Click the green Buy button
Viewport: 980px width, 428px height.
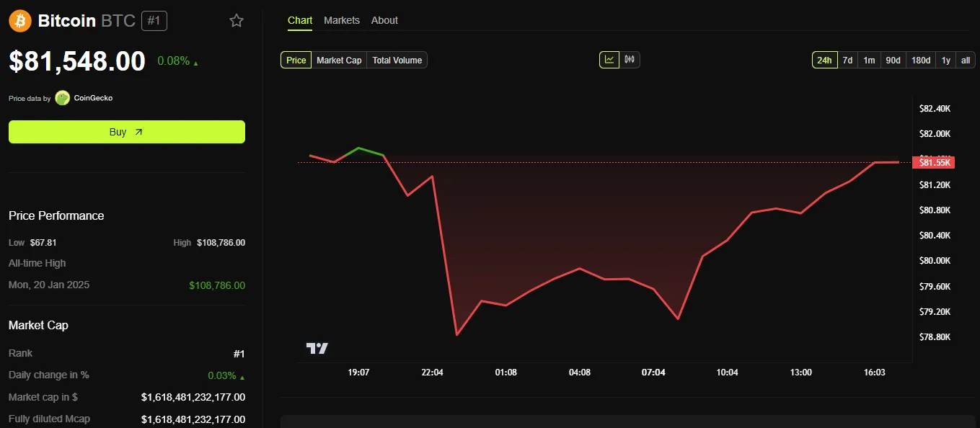(127, 132)
